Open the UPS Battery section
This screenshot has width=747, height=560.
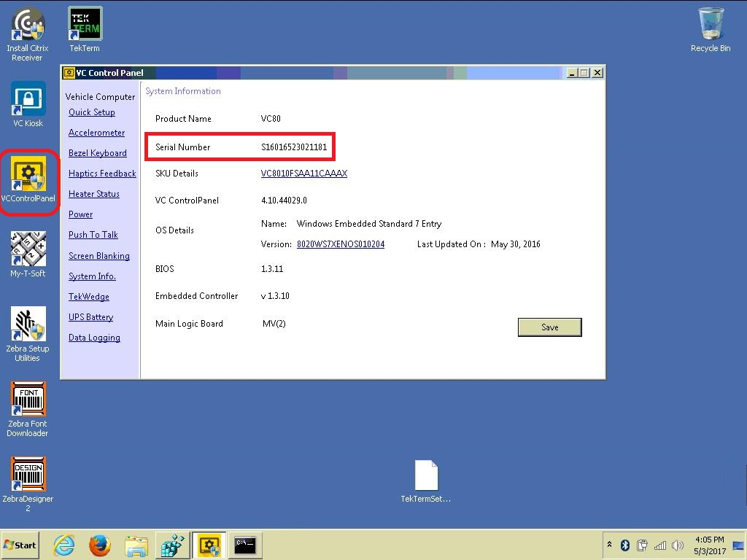[90, 317]
